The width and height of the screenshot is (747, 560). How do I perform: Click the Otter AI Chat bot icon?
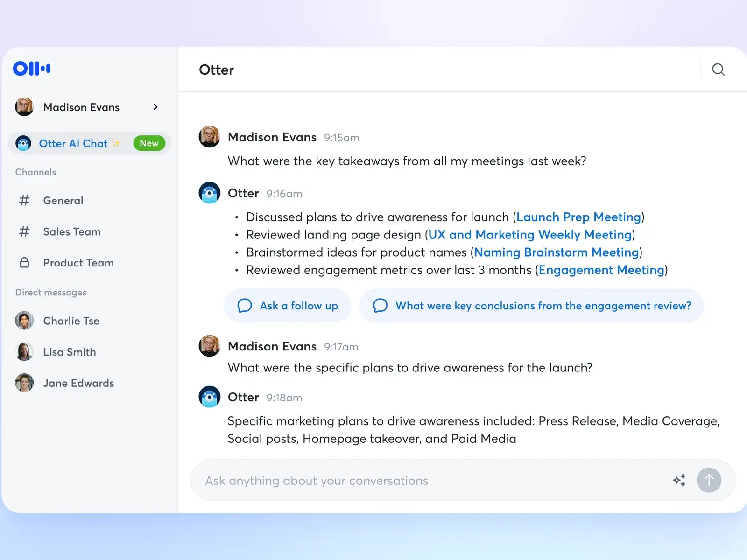pos(23,143)
